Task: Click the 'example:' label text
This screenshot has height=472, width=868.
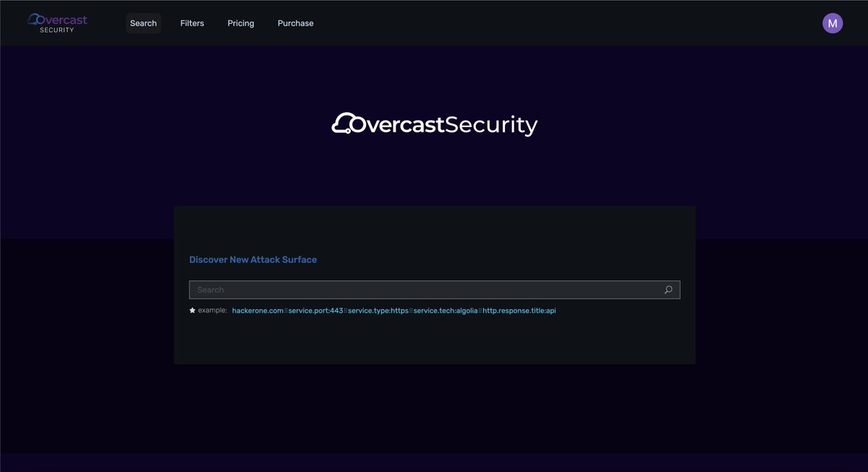Action: point(213,310)
